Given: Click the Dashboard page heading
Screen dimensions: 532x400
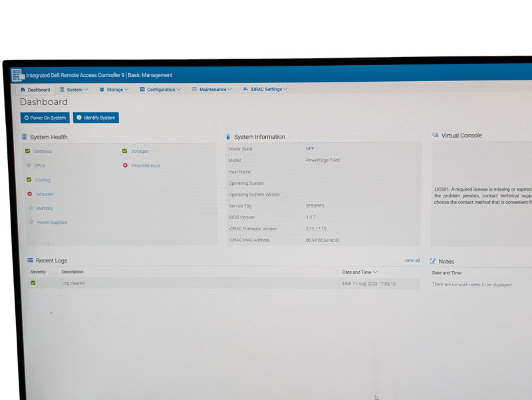Looking at the screenshot, I should click(x=44, y=102).
